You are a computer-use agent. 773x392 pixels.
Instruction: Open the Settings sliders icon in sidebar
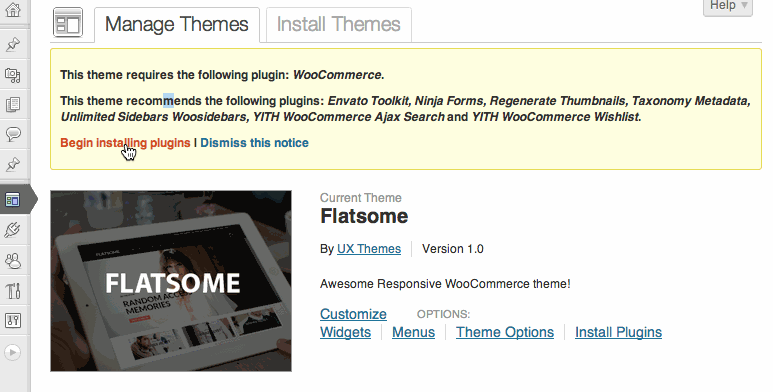(13, 321)
